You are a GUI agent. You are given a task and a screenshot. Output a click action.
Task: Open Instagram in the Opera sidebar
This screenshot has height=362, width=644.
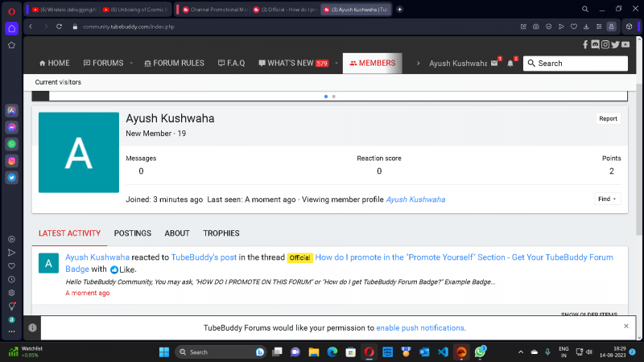click(12, 161)
